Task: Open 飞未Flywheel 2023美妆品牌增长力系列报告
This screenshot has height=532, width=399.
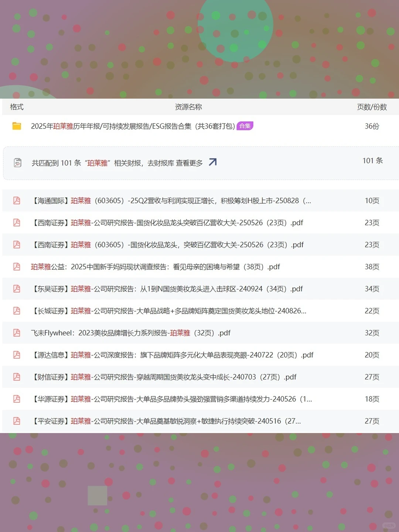Action: click(131, 333)
